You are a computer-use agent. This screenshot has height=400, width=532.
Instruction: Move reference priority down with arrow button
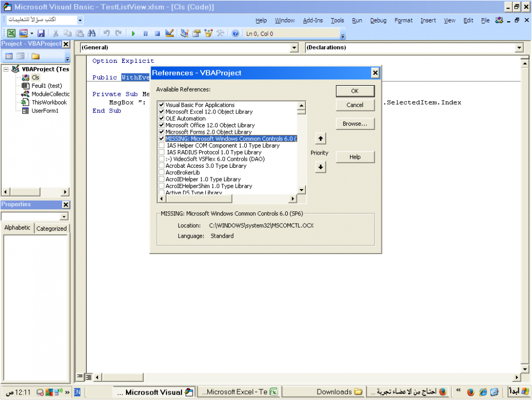[x=320, y=167]
